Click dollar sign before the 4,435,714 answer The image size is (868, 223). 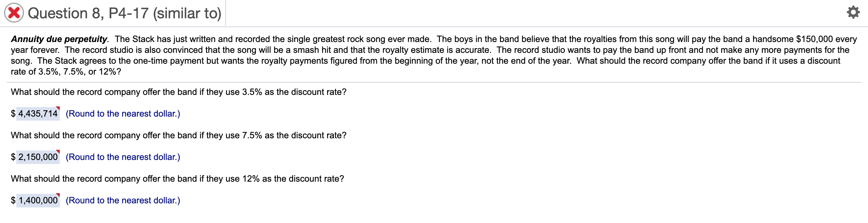13,114
